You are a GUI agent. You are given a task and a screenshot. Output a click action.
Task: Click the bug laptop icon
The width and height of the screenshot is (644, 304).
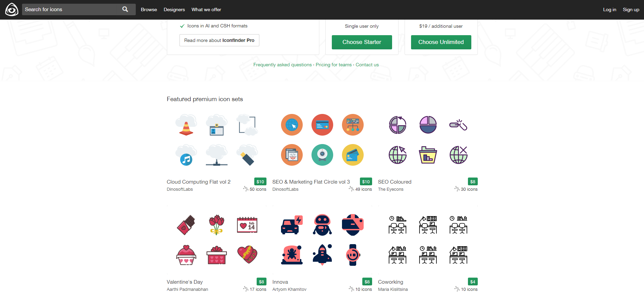[292, 255]
